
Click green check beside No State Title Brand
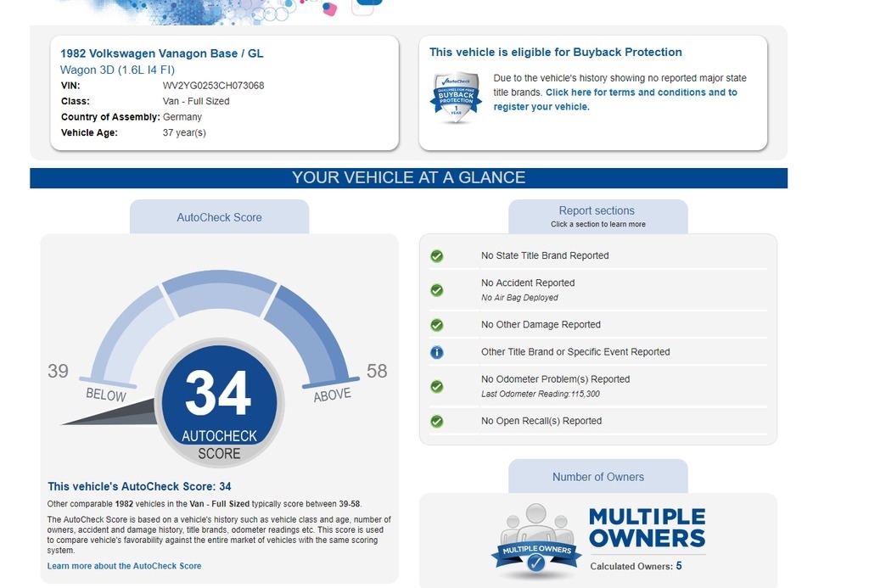pos(437,255)
